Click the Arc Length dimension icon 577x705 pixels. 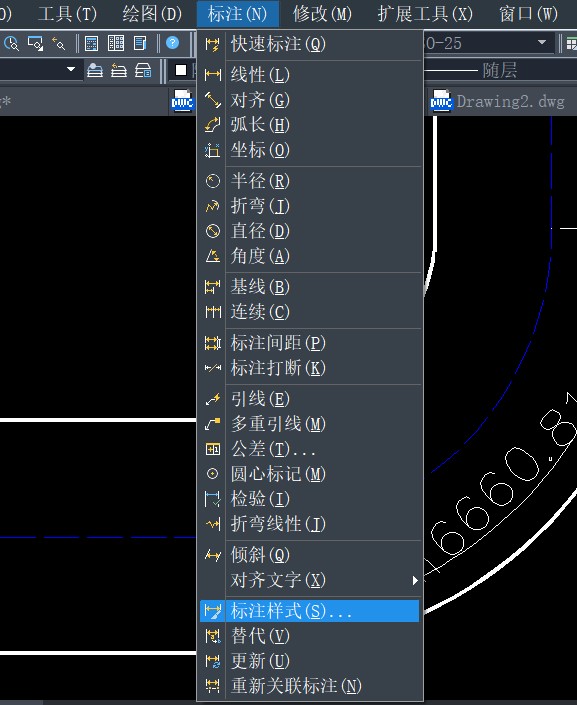coord(212,125)
